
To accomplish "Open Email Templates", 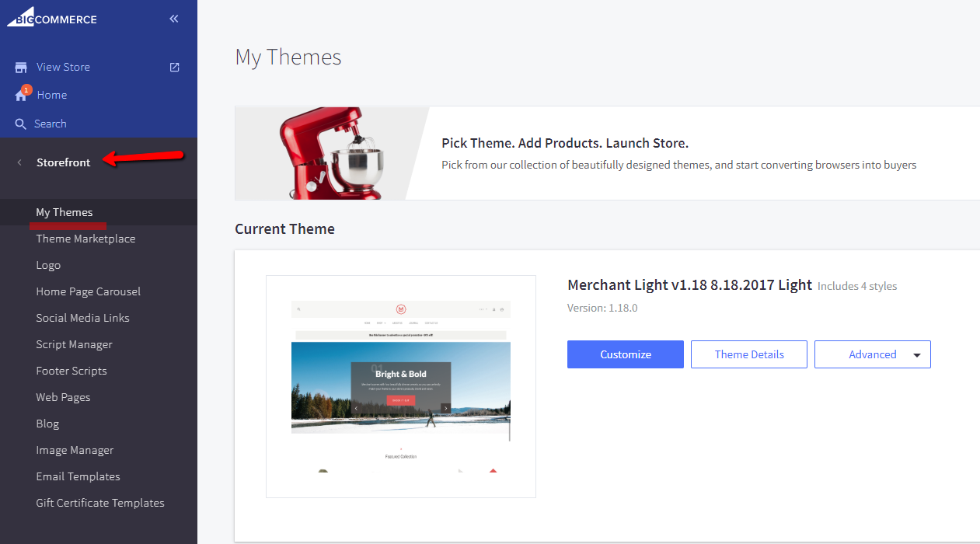I will [78, 476].
